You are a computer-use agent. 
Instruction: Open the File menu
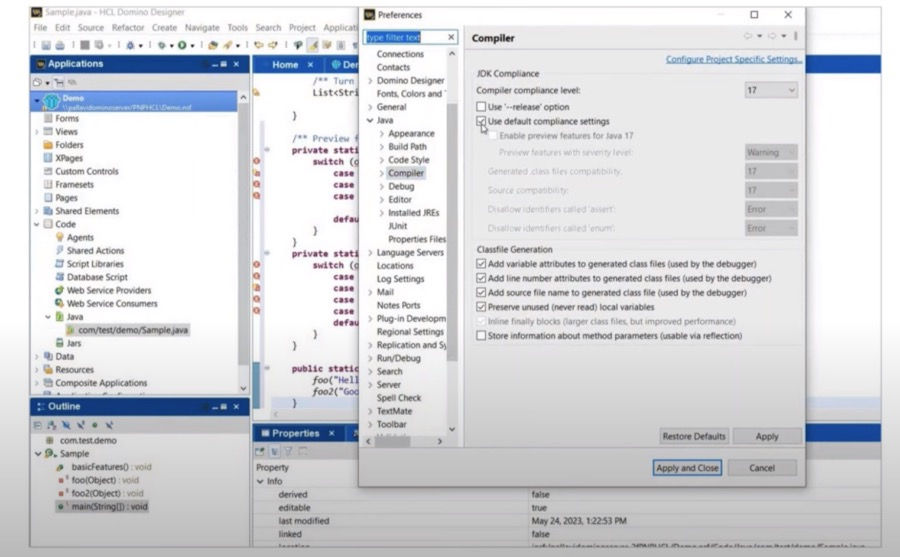pos(40,28)
